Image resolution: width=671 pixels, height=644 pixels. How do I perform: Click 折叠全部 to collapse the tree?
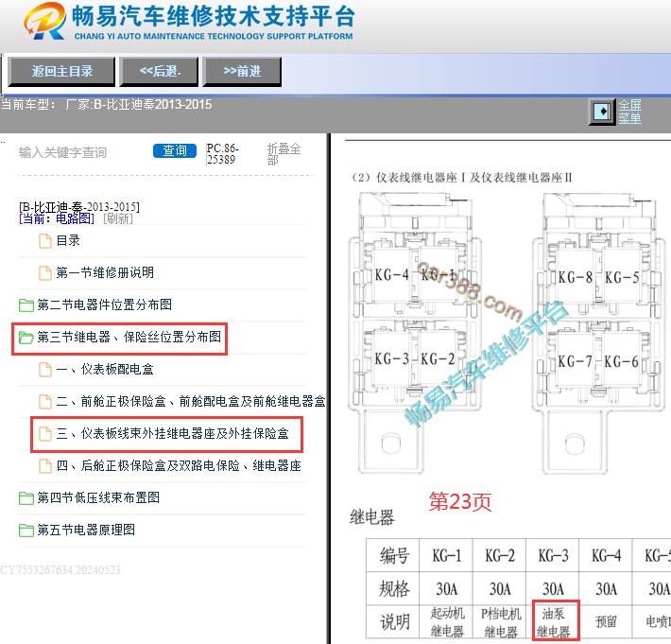284,154
